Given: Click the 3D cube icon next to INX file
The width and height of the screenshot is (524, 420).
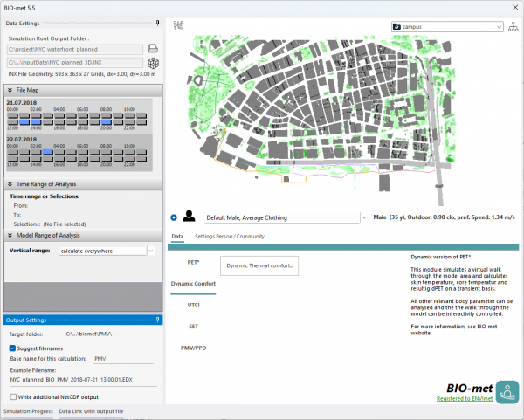Looking at the screenshot, I should (x=151, y=62).
